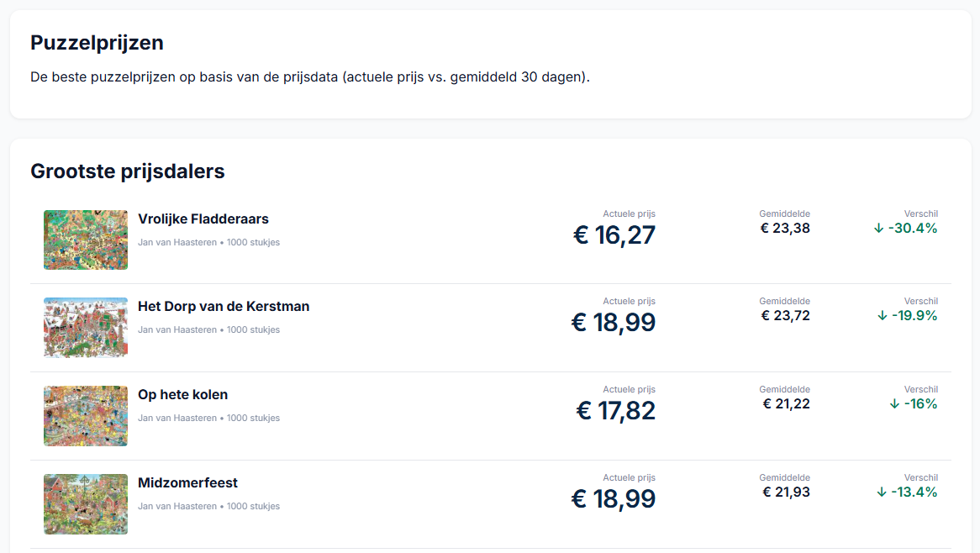Click the average price € 21,93
The width and height of the screenshot is (980, 553).
click(786, 492)
